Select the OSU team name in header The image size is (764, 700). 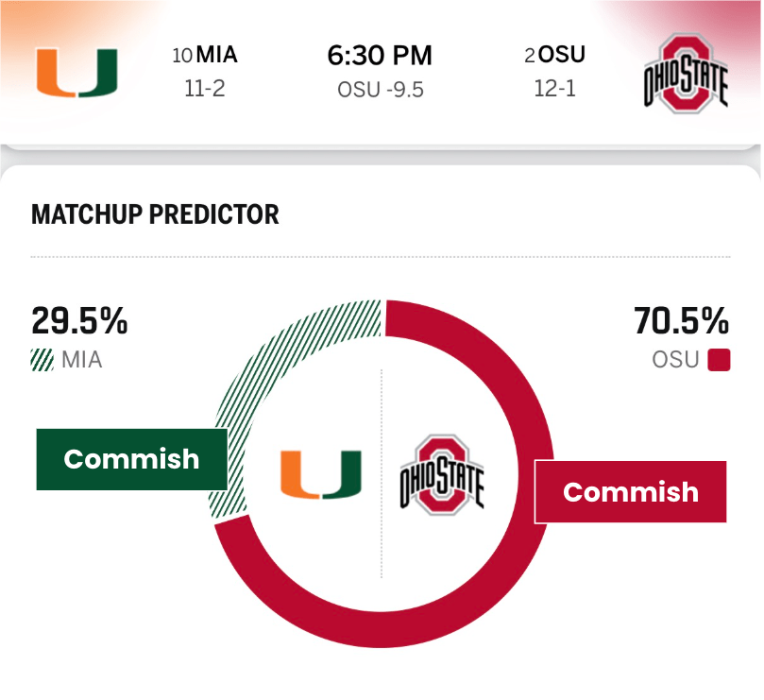[x=561, y=55]
